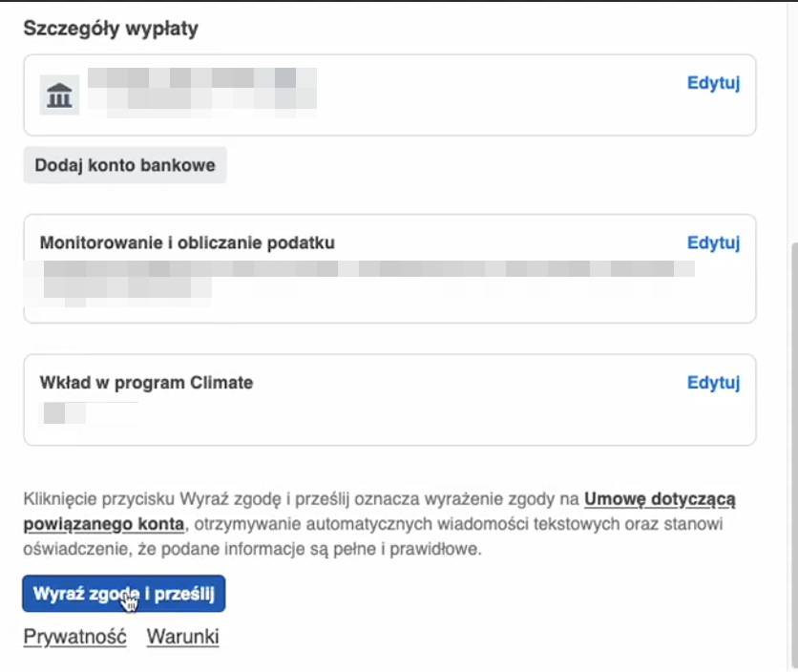This screenshot has width=798, height=672.
Task: Submit with Wyraź zgodę i prześlij
Action: (x=124, y=594)
